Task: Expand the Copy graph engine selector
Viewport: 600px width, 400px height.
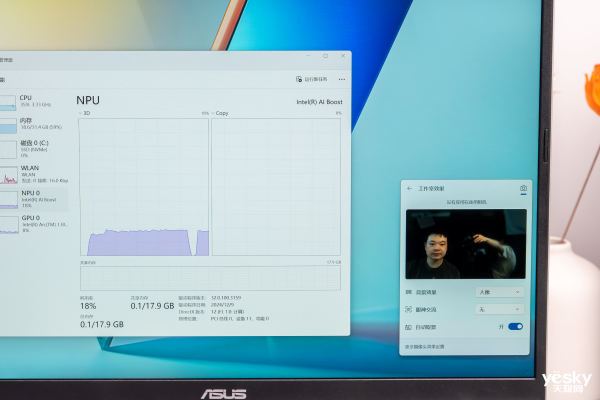Action: pyautogui.click(x=215, y=113)
